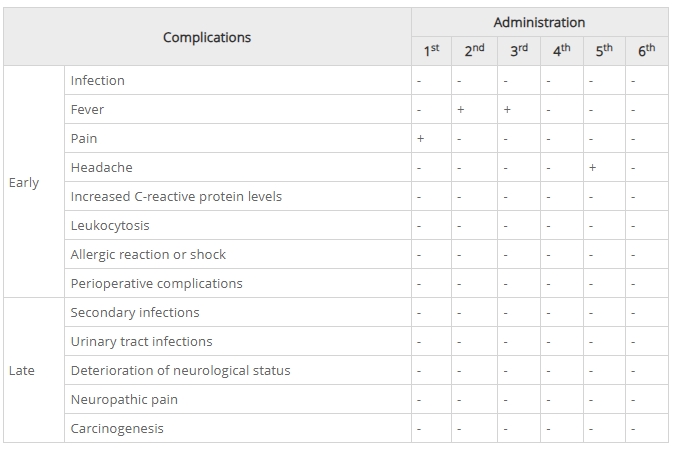Click the Early category cell
Viewport: 674px width, 449px height.
tap(24, 182)
